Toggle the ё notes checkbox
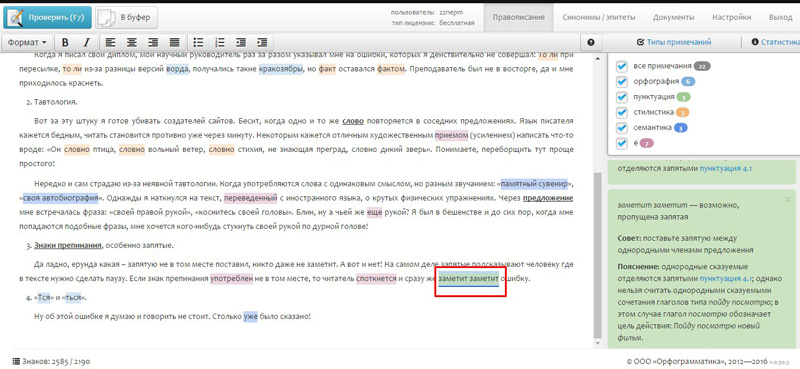The image size is (800, 369). tap(621, 143)
